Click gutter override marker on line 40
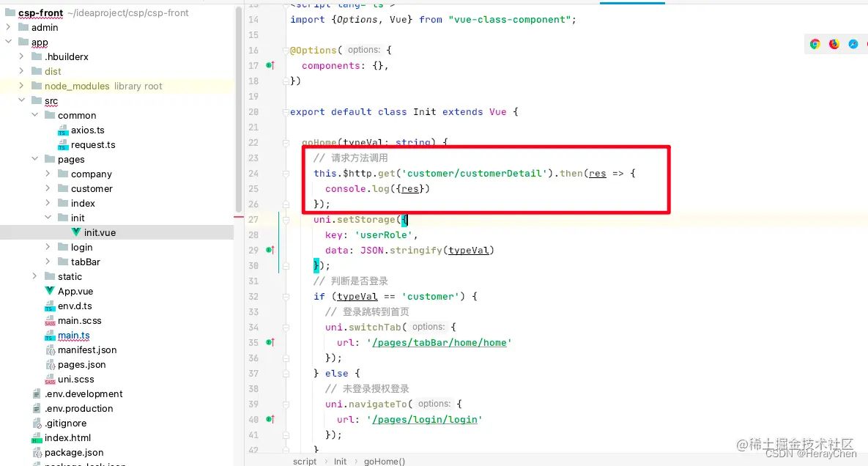Image resolution: width=868 pixels, height=466 pixels. pos(270,420)
